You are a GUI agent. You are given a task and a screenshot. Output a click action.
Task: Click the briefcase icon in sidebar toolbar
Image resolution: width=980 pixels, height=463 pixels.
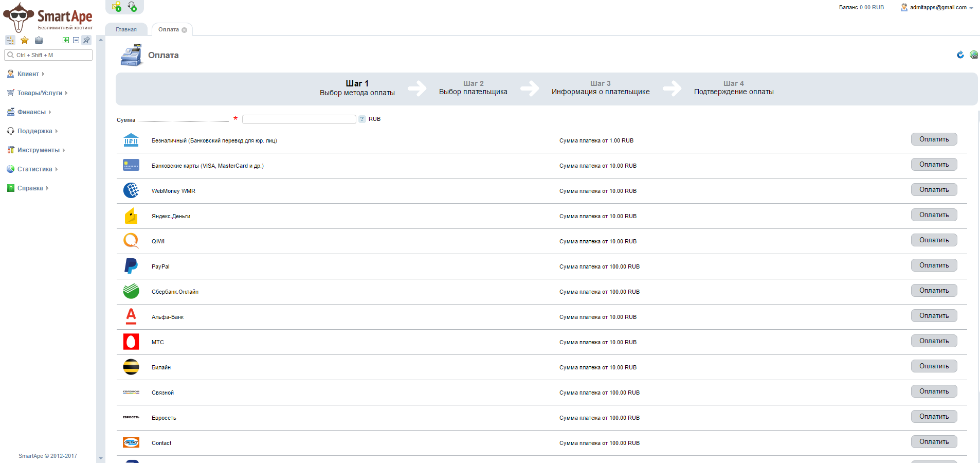pos(39,40)
